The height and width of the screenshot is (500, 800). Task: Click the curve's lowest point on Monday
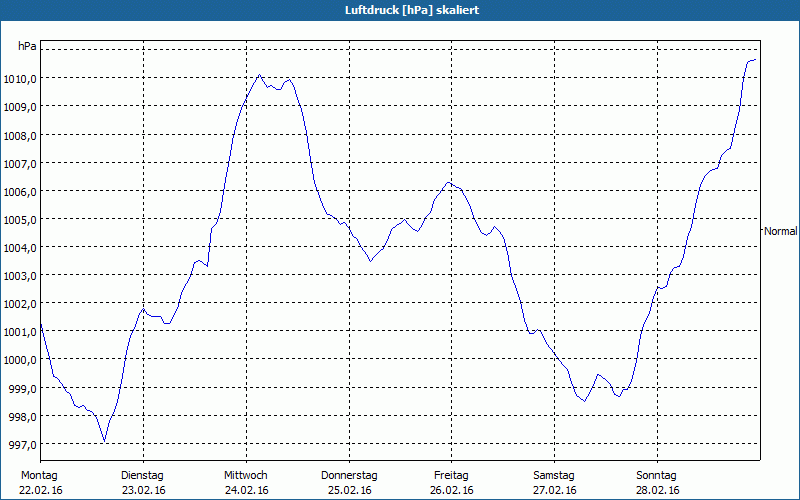point(104,441)
